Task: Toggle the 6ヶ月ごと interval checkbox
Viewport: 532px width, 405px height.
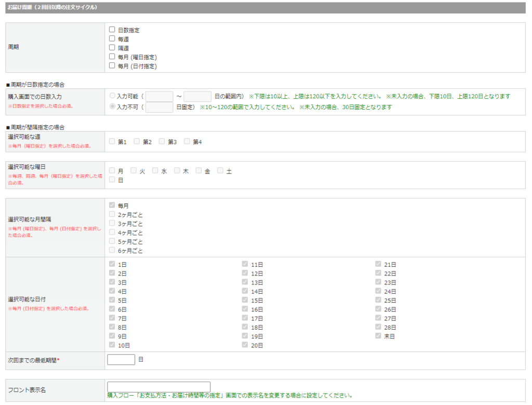Action: point(112,250)
